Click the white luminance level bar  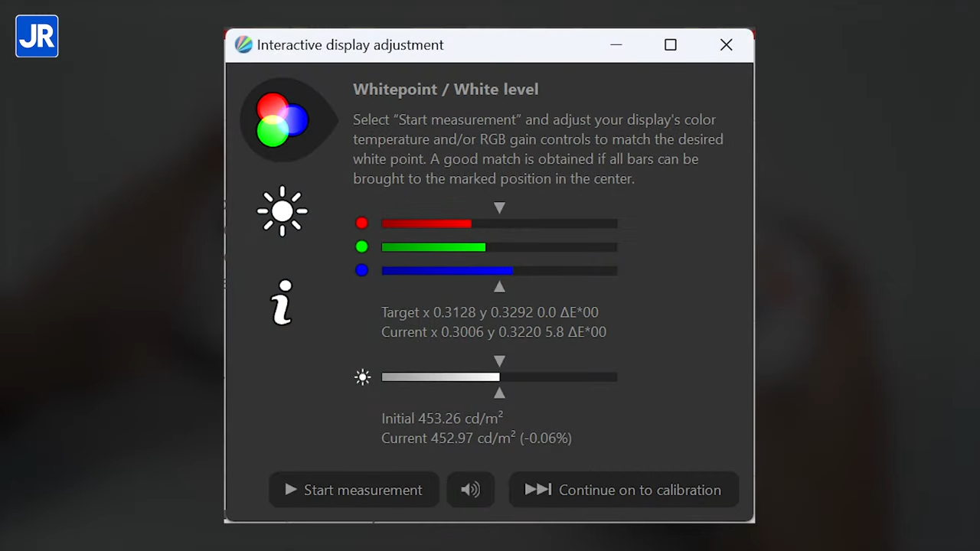click(x=498, y=377)
